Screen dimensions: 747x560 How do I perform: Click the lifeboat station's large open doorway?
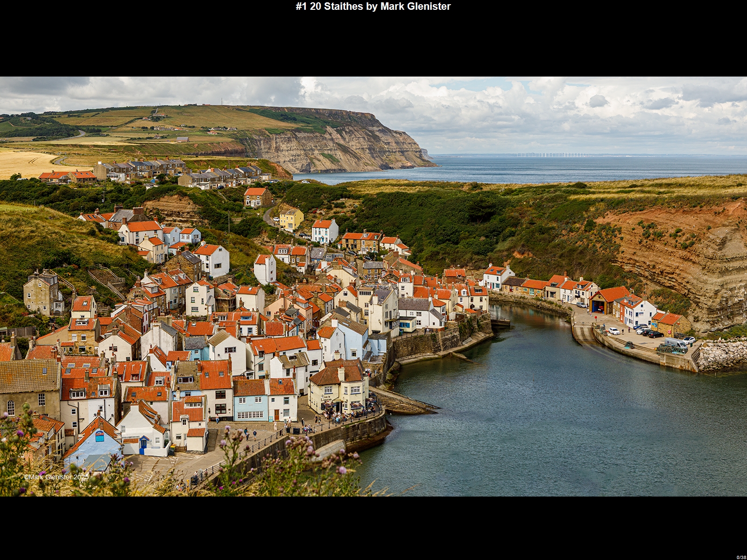pyautogui.click(x=597, y=307)
